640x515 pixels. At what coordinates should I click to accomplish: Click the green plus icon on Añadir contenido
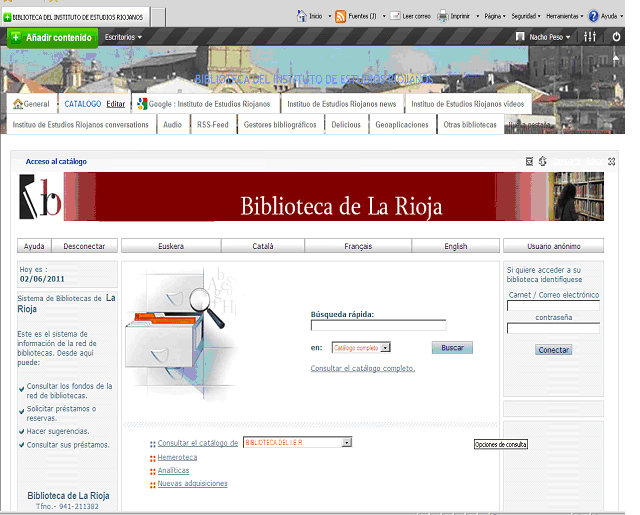pos(16,38)
